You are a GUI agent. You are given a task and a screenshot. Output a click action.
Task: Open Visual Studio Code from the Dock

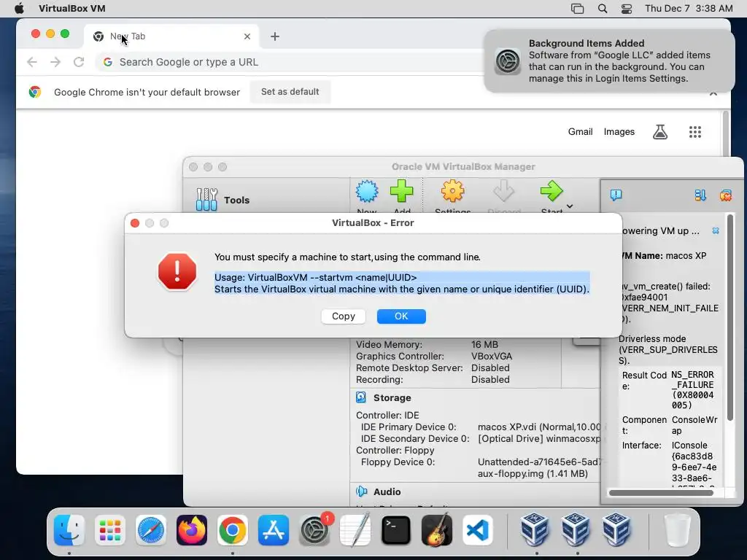point(477,530)
